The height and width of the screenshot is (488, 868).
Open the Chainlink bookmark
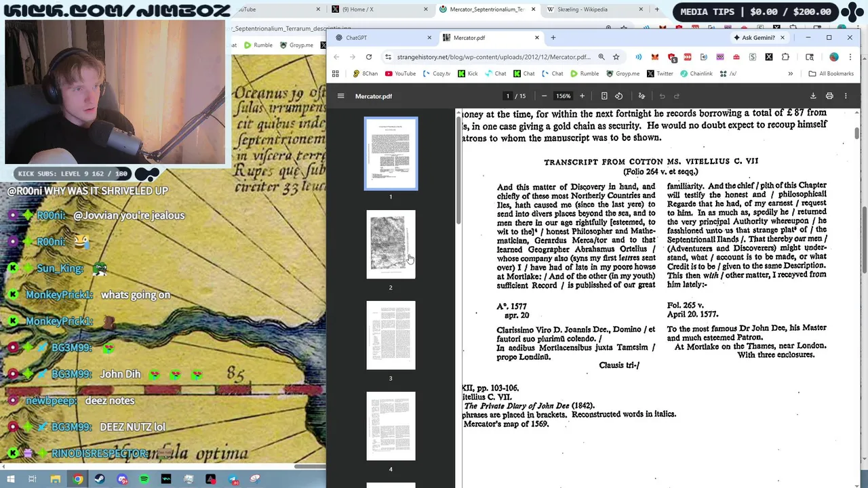click(x=696, y=74)
